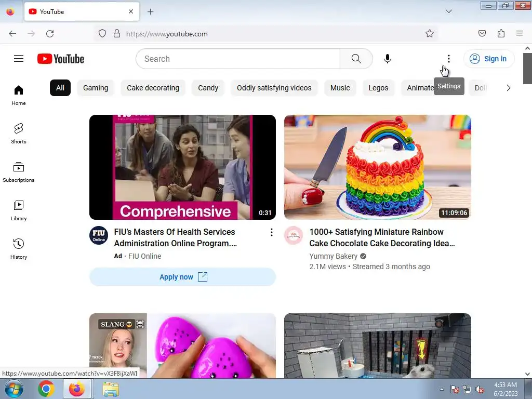Click the taskbar clock showing 4:53 AM

point(506,389)
